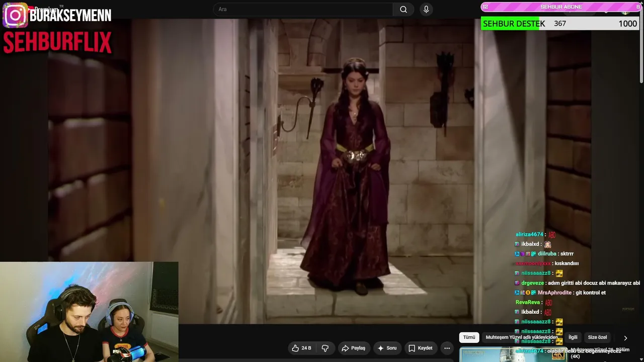The height and width of the screenshot is (362, 644).
Task: Click chat username RevaReva
Action: click(528, 302)
